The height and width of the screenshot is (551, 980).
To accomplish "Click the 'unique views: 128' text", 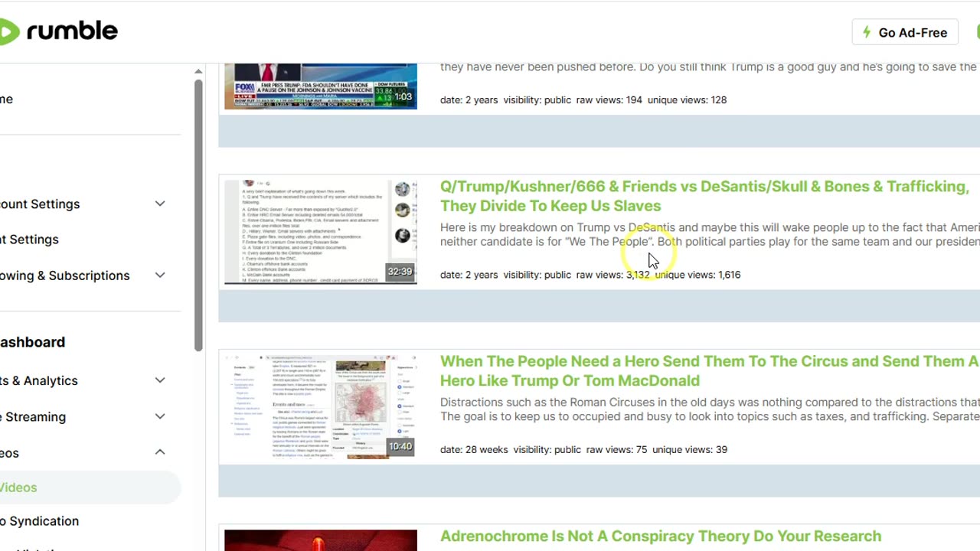I will point(687,99).
